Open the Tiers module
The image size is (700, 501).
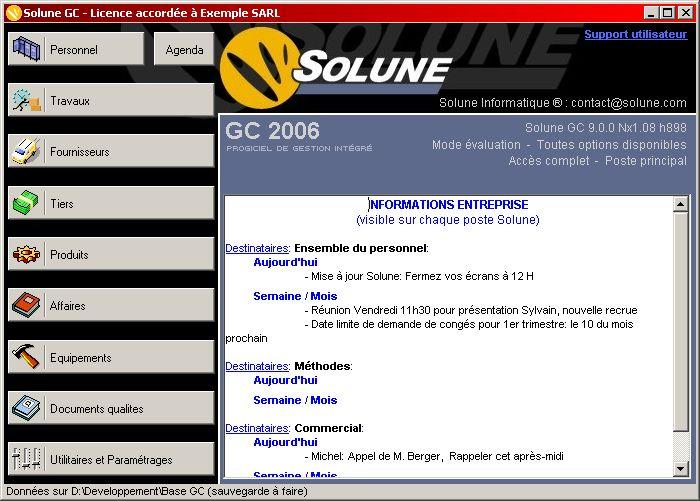tap(111, 203)
